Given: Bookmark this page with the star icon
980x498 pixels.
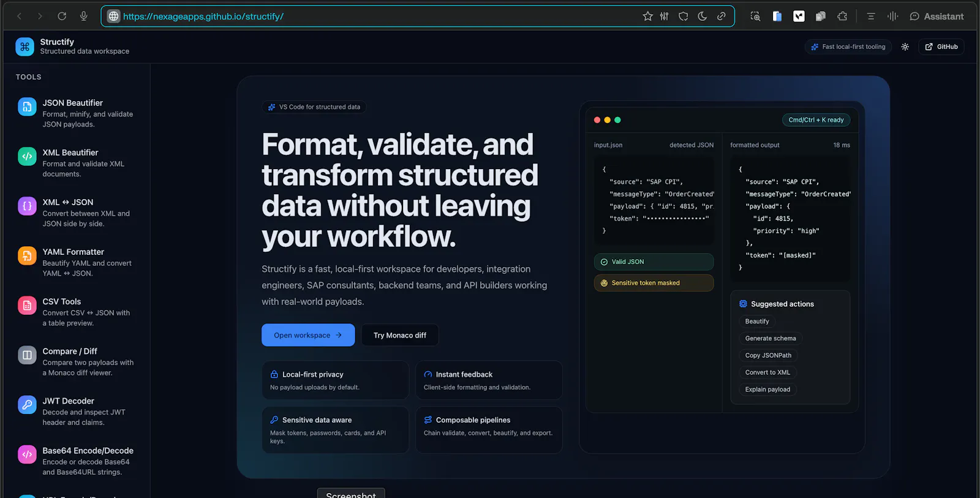Looking at the screenshot, I should point(647,17).
